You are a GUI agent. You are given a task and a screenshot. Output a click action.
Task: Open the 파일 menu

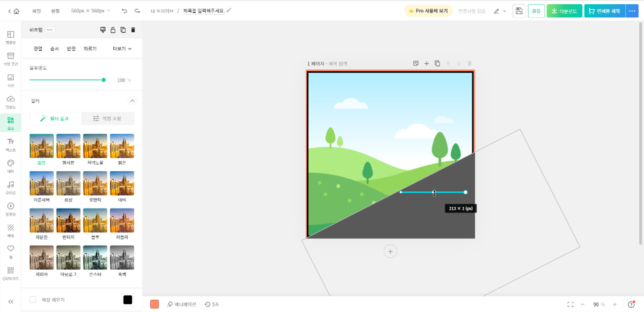[x=36, y=11]
